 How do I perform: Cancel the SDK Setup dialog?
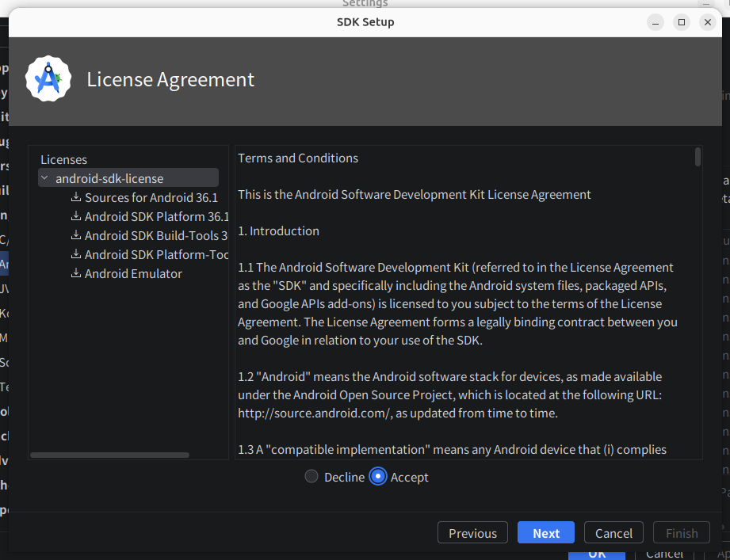[x=613, y=533]
